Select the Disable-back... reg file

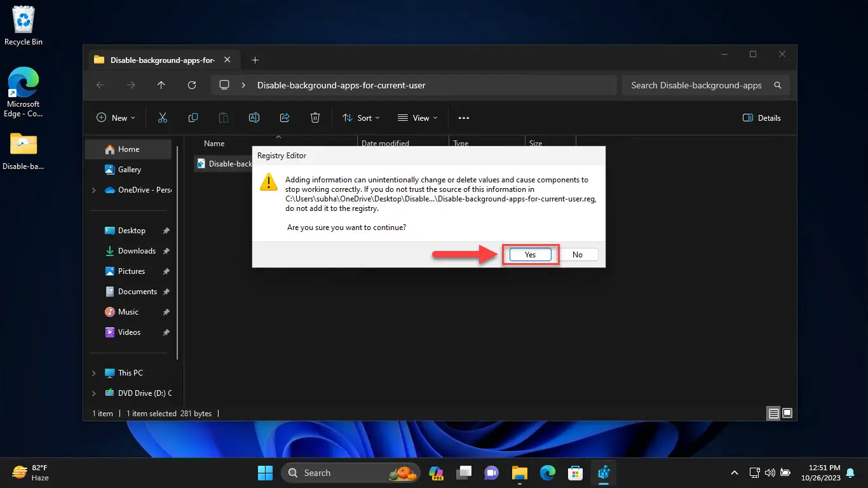tap(224, 163)
